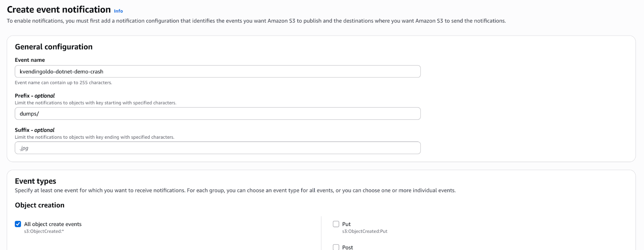644x250 pixels.
Task: Click the "Object creation" subsection heading
Action: click(x=39, y=205)
